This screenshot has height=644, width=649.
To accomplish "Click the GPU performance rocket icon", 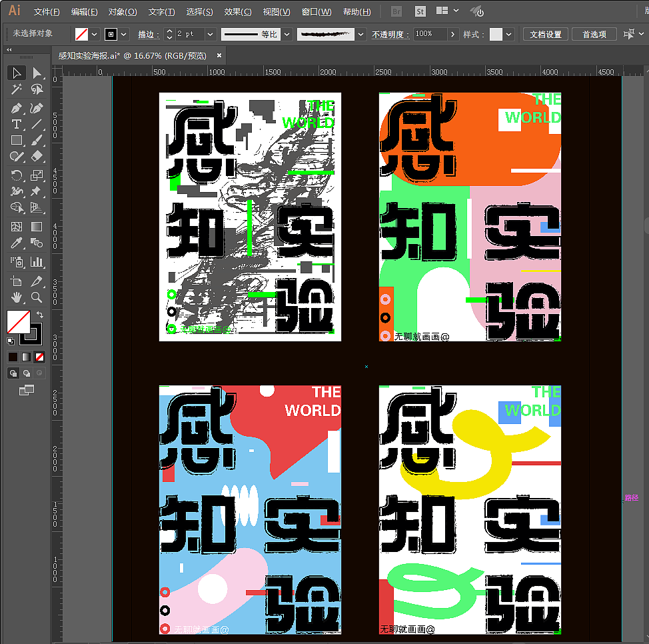I will pos(477,11).
